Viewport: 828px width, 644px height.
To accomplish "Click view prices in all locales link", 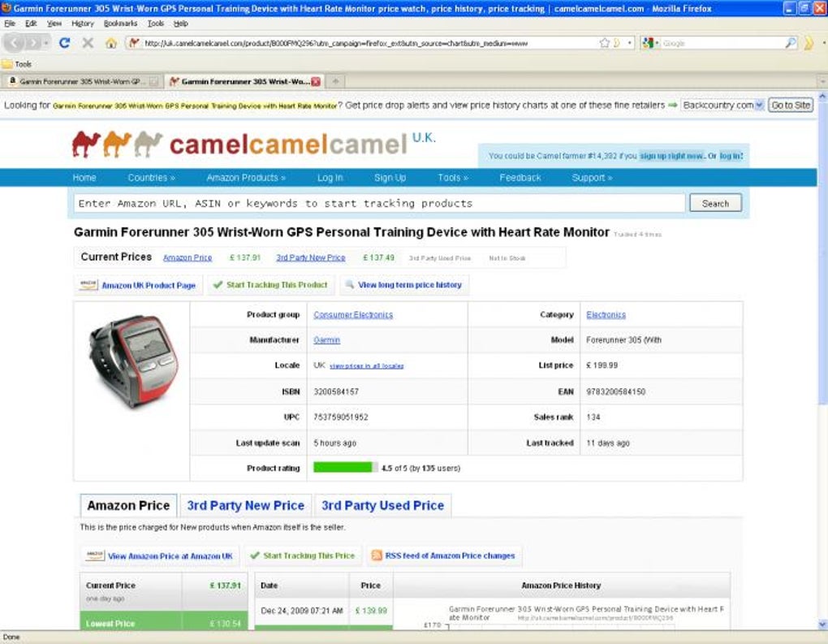I will point(366,365).
